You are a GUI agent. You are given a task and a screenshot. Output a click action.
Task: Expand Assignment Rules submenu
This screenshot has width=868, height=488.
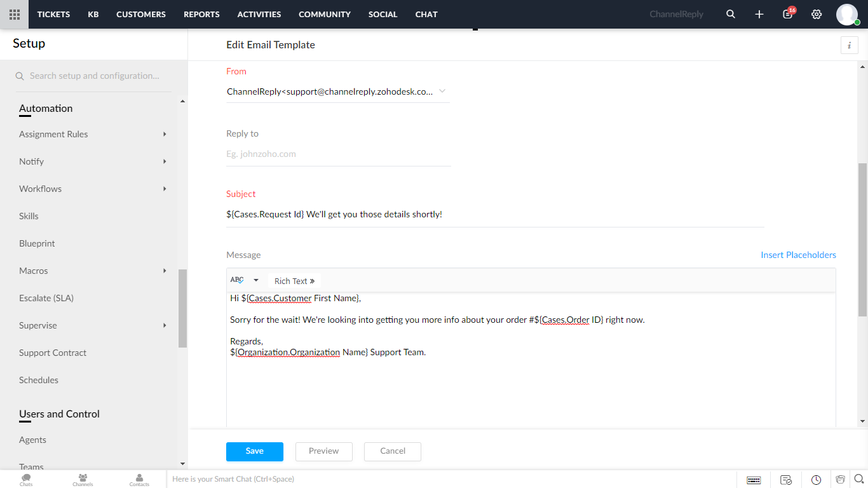165,134
